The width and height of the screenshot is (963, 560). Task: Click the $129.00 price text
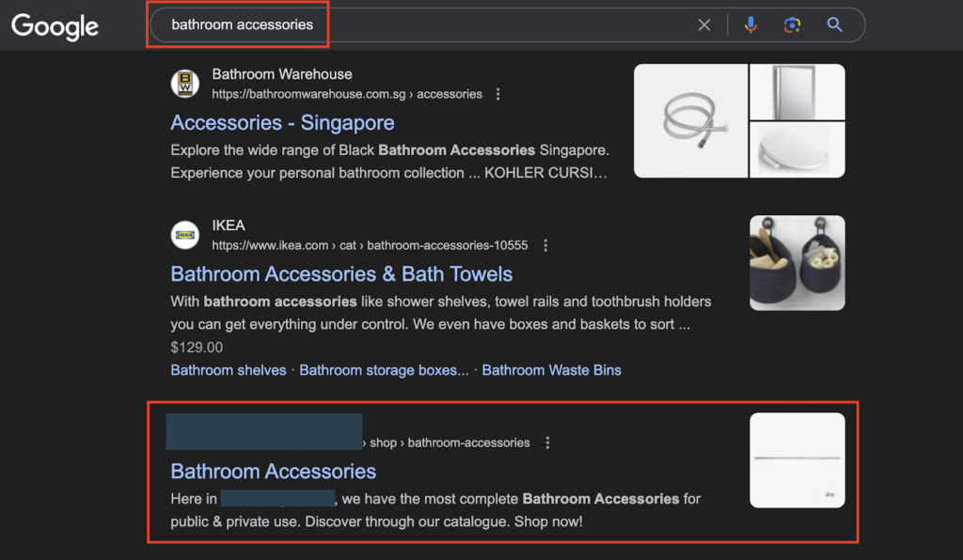coord(197,347)
